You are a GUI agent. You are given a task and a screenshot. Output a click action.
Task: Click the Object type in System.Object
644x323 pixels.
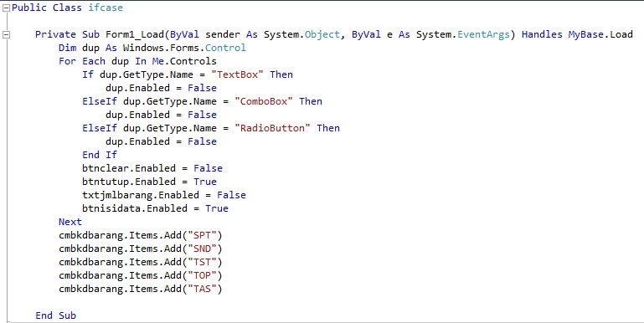[x=322, y=34]
